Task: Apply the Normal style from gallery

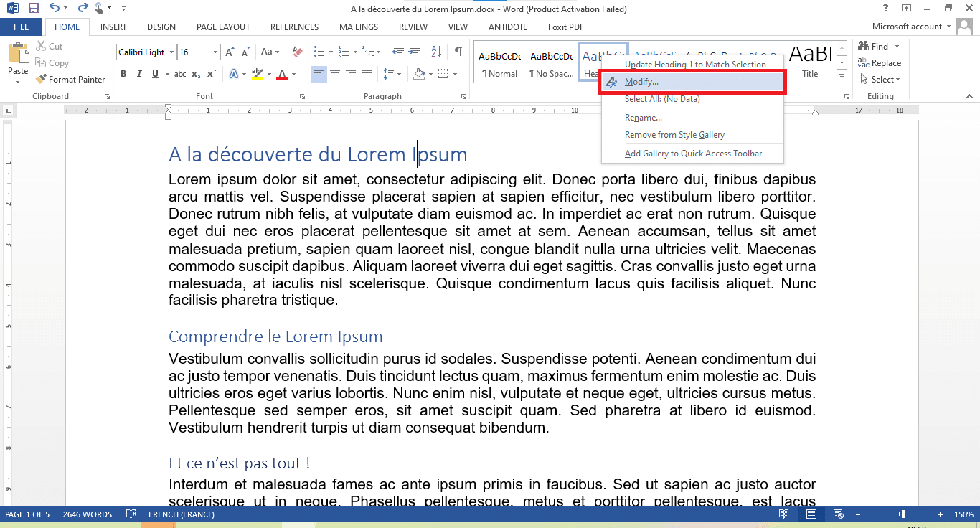Action: pyautogui.click(x=499, y=62)
